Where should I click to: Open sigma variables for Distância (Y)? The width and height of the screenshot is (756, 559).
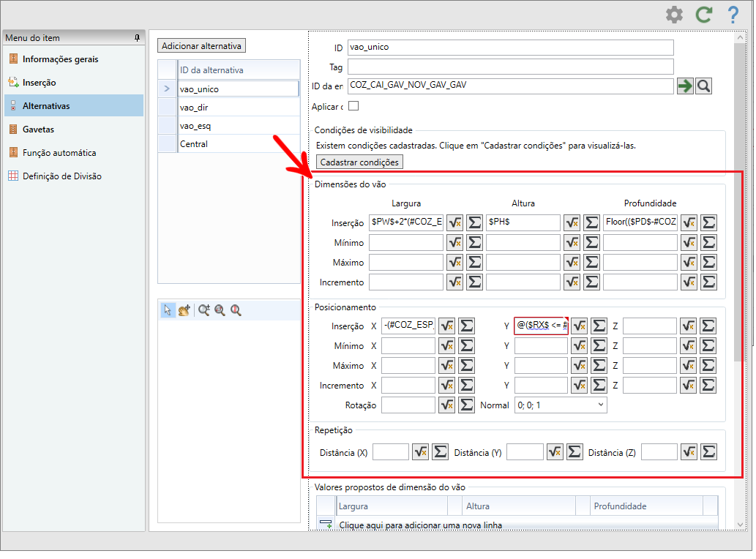575,452
